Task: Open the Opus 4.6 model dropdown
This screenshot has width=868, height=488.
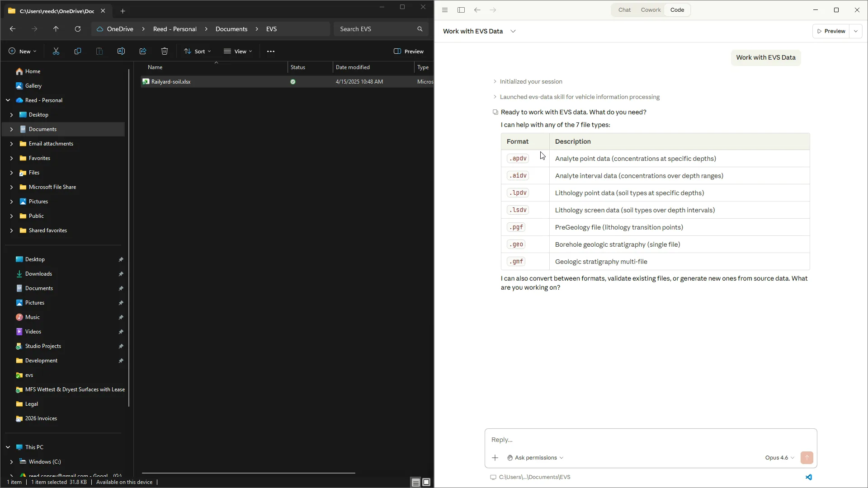Action: click(779, 458)
